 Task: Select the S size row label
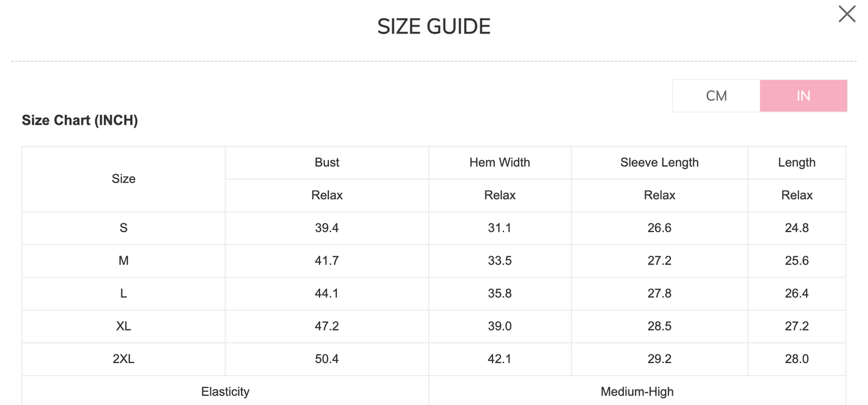[x=124, y=228]
